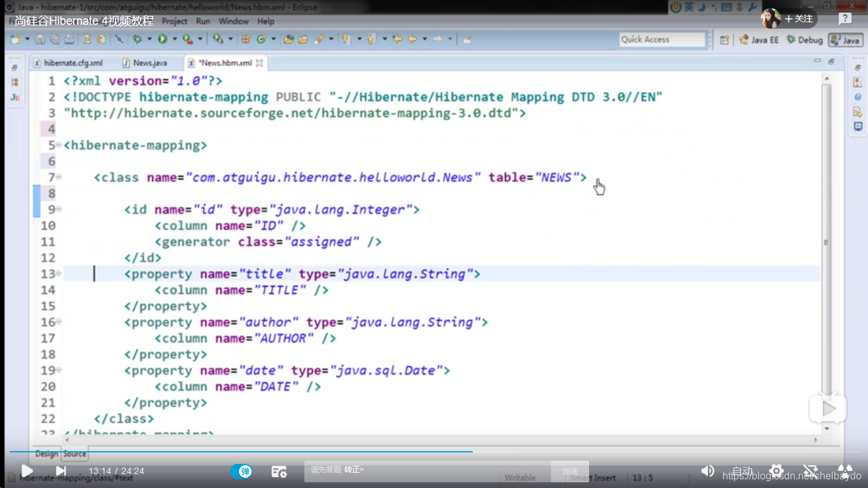
Task: Click the next video button
Action: click(x=60, y=471)
